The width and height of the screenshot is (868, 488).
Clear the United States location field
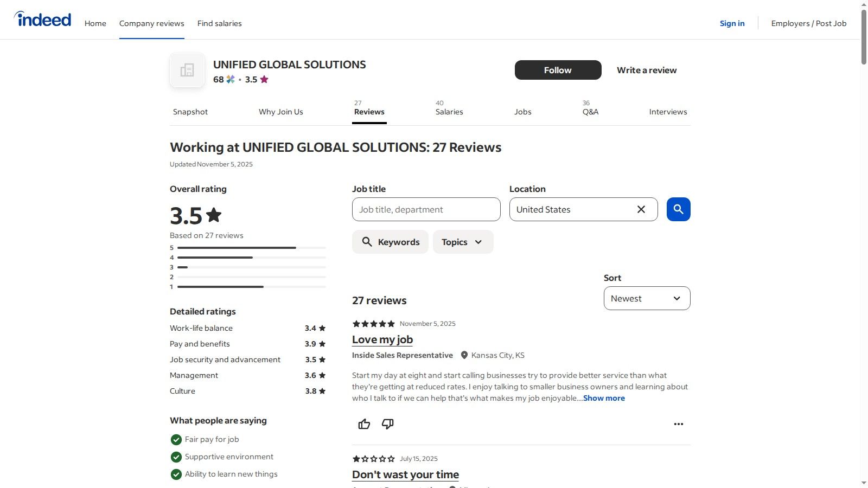point(641,209)
